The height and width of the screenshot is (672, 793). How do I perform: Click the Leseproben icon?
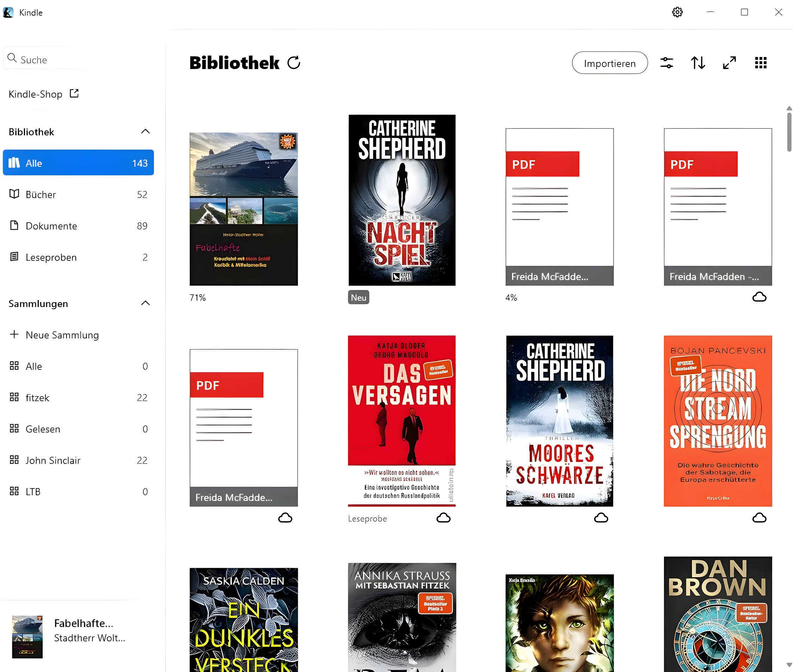point(14,256)
